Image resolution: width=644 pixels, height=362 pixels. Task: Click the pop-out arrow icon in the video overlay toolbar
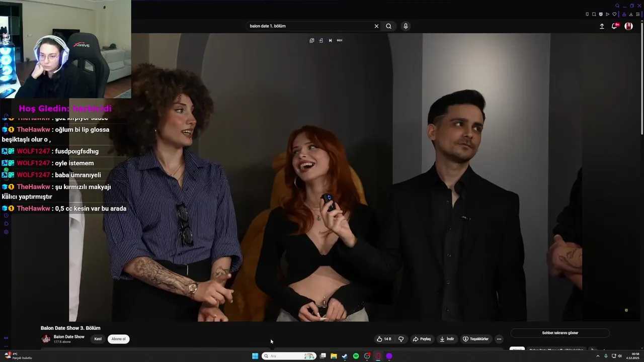pos(321,40)
